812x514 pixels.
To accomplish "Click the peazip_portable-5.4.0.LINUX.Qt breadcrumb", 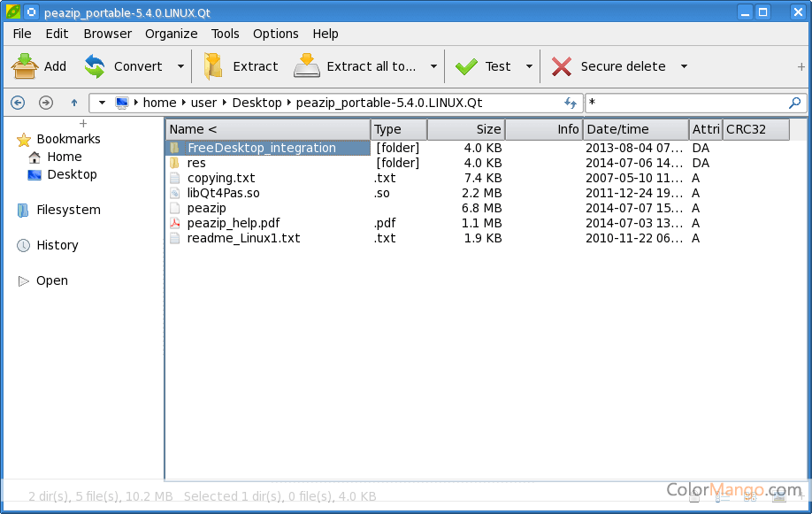I will (389, 103).
